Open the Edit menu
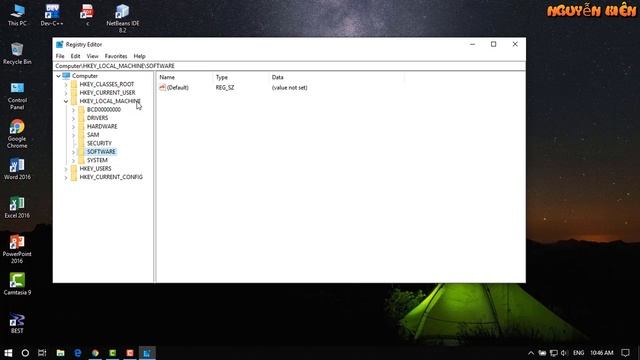Viewport: 640px width, 360px height. pos(75,56)
